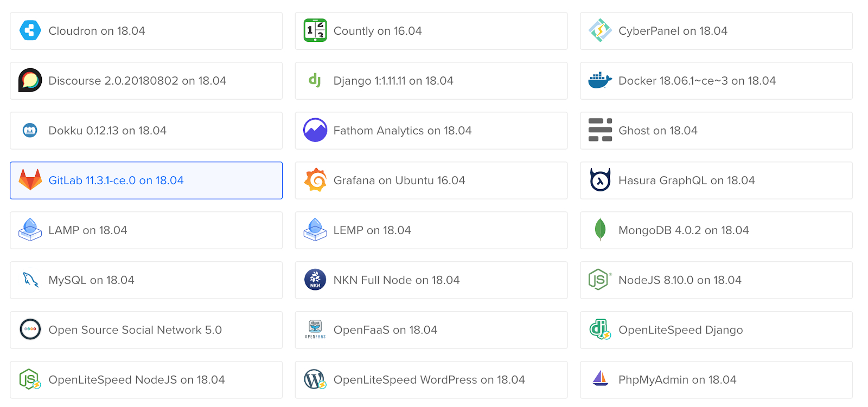
Task: Select 'MySQL on 18.04' label
Action: pos(91,280)
